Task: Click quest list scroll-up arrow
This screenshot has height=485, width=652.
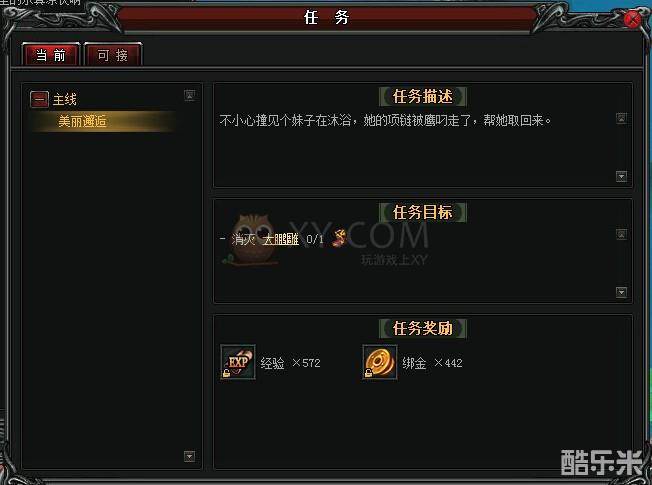Action: (190, 95)
